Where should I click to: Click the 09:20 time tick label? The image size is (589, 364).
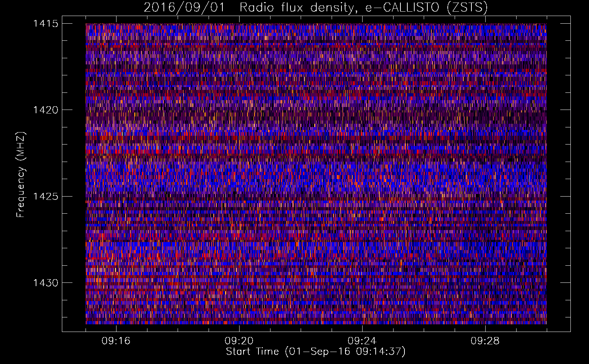239,341
